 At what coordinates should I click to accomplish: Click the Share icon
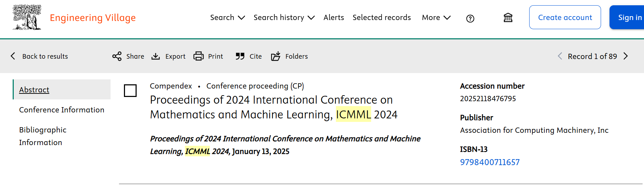click(117, 56)
